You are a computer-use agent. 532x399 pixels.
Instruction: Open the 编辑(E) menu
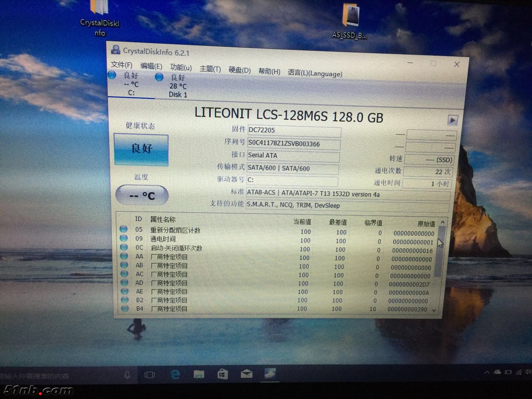pyautogui.click(x=151, y=66)
